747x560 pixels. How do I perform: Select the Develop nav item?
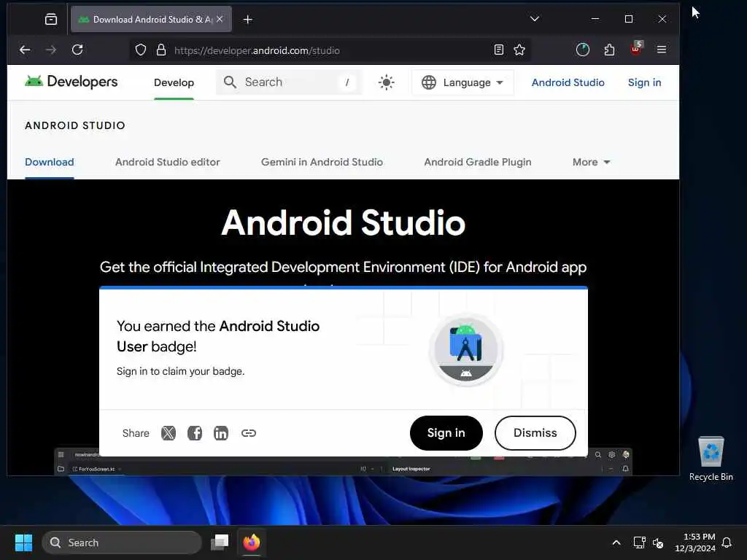(x=174, y=82)
